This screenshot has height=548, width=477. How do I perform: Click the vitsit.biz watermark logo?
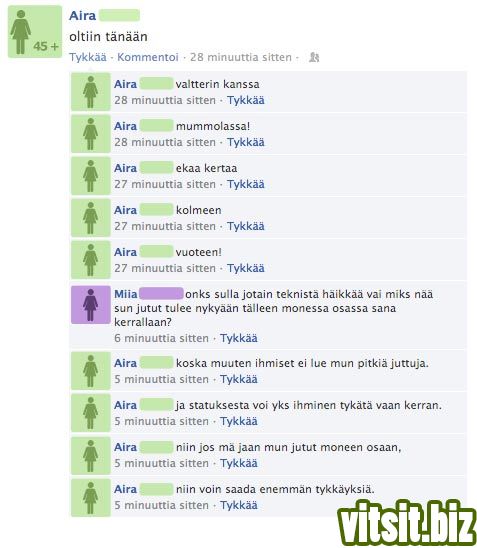pyautogui.click(x=406, y=523)
